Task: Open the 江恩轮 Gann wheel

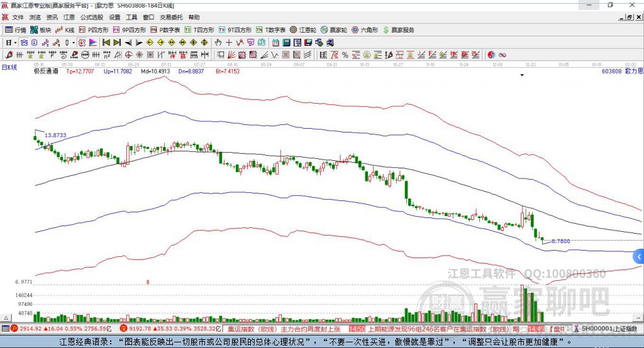Action: 303,30
